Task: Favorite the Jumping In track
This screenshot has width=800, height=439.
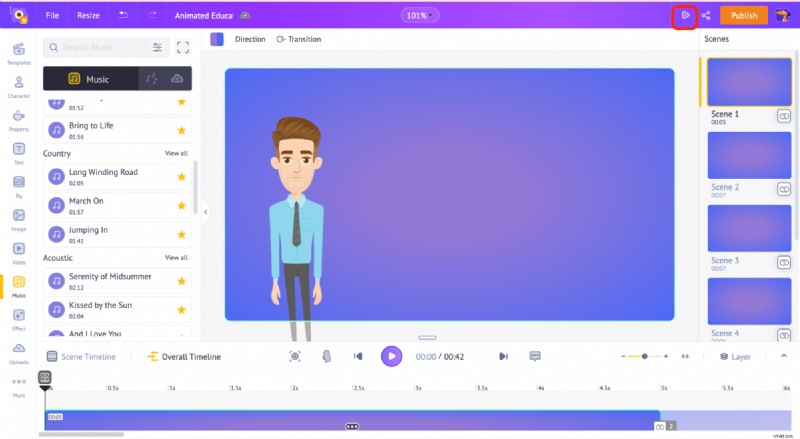Action: click(x=181, y=235)
